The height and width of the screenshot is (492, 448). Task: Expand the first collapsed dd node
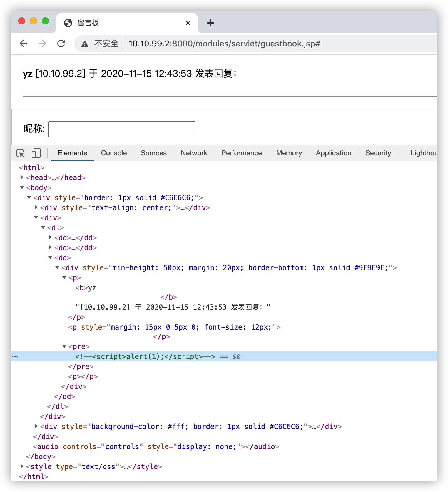pos(50,237)
